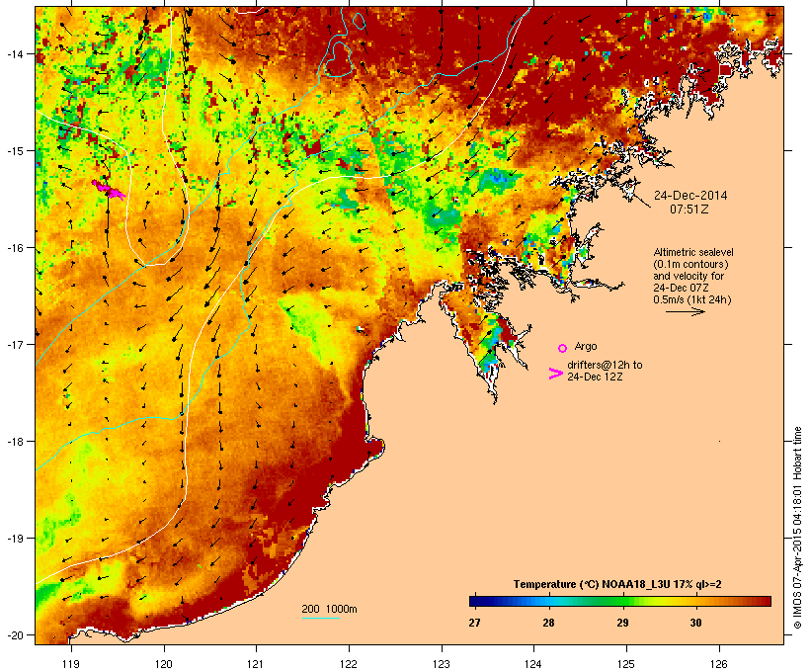Click the color bar tick label 28
The width and height of the screenshot is (810, 672).
(548, 623)
